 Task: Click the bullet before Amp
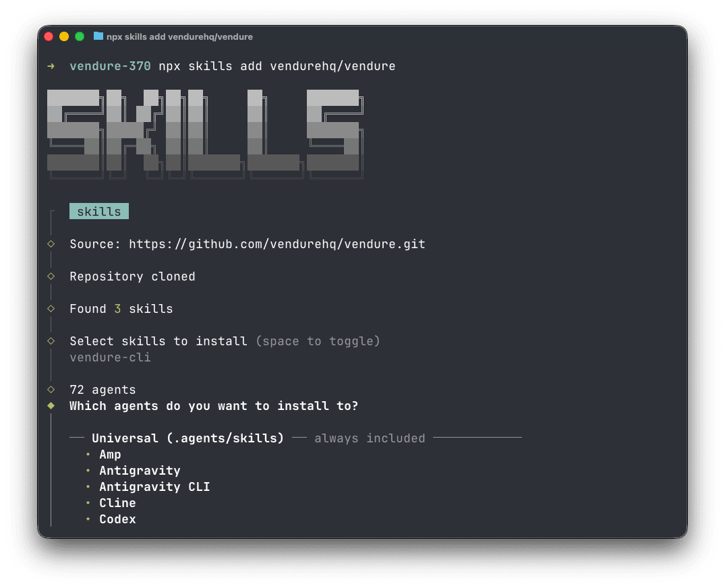coord(88,454)
